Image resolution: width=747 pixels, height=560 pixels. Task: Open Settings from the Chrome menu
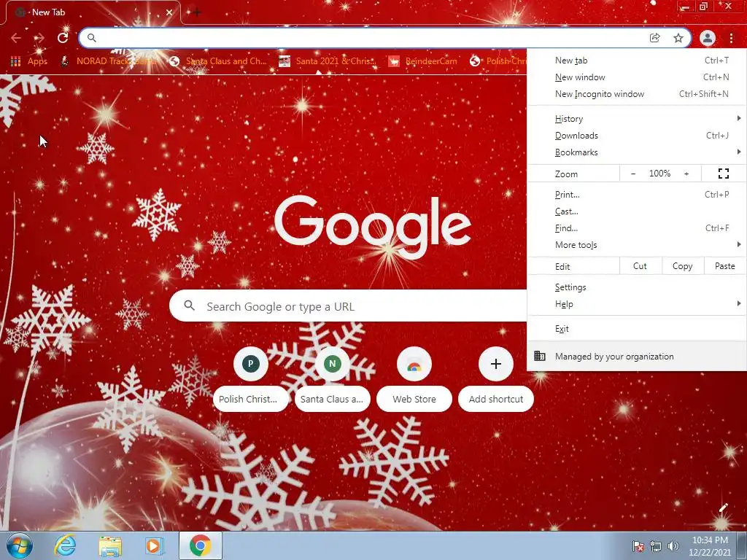637,287
